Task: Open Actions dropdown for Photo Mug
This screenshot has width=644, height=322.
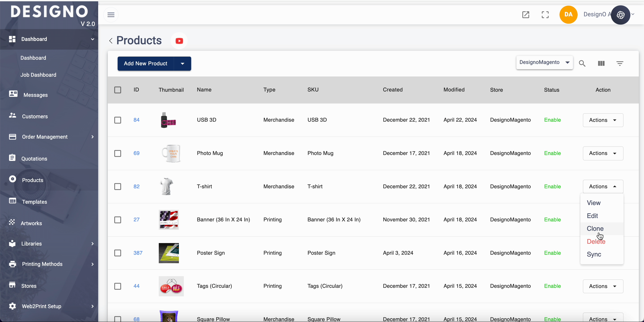Action: 603,153
